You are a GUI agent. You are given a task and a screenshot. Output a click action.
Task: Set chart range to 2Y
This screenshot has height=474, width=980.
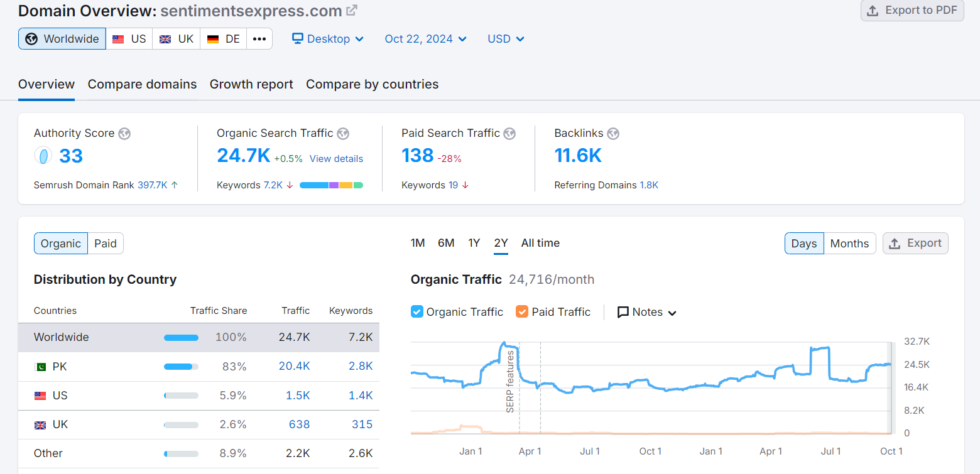pyautogui.click(x=501, y=243)
